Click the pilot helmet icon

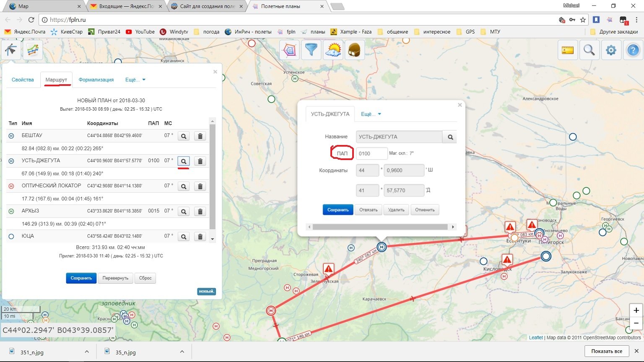pos(355,50)
